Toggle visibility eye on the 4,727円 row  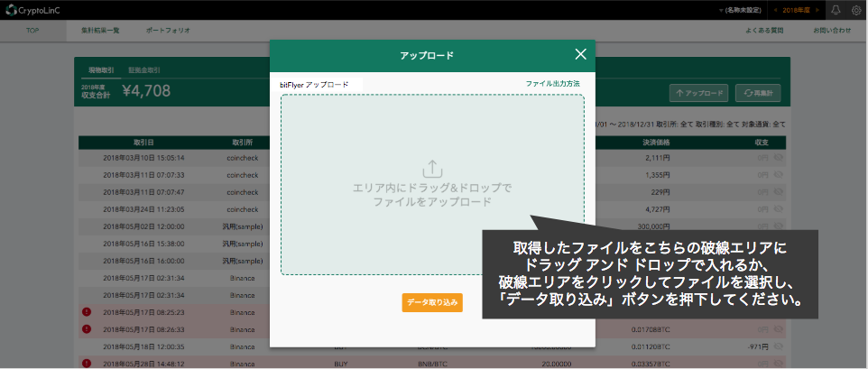click(x=779, y=209)
